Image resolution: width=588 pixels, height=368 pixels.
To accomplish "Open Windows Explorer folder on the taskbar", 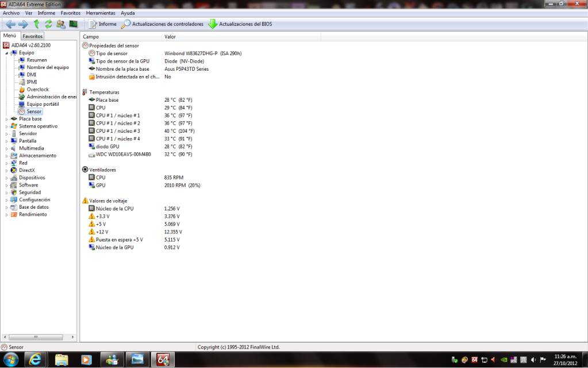I will [x=61, y=360].
